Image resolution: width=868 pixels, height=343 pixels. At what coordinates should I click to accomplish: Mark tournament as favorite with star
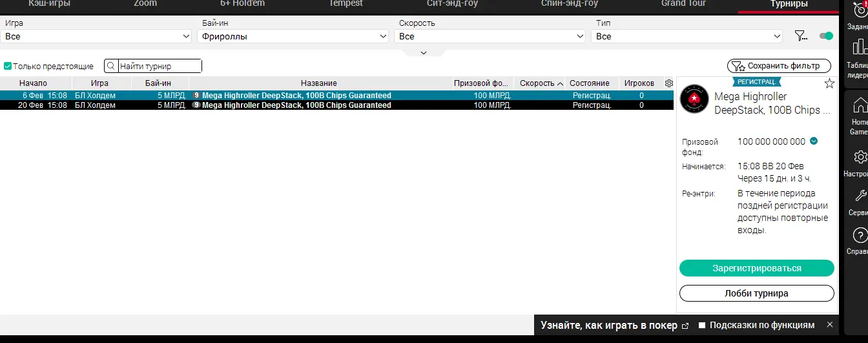(829, 83)
